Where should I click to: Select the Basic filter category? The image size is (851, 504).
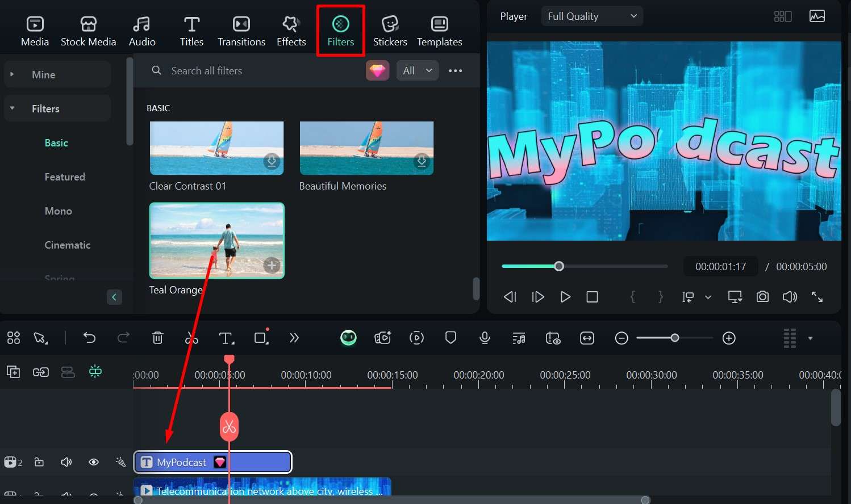(x=56, y=143)
